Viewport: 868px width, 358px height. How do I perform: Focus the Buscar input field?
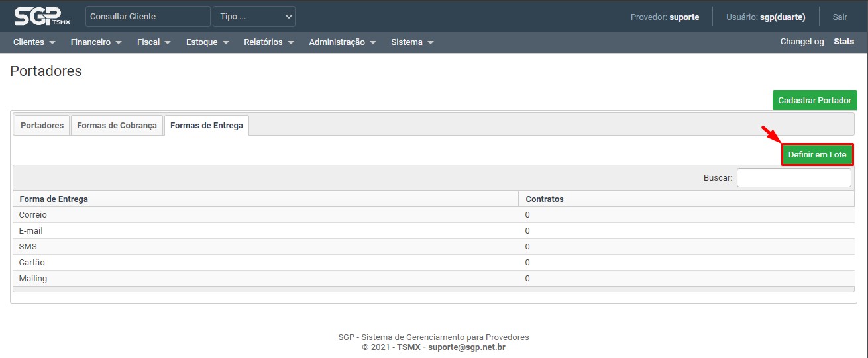(793, 178)
